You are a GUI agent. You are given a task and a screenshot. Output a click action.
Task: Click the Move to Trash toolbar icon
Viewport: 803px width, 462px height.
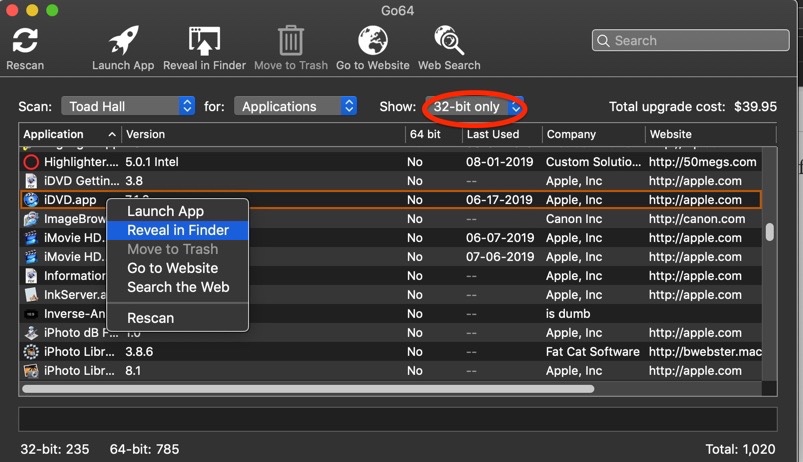291,40
